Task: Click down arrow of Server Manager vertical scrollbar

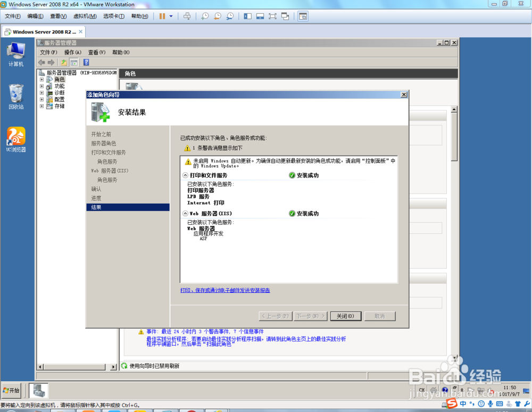Action: tap(454, 357)
